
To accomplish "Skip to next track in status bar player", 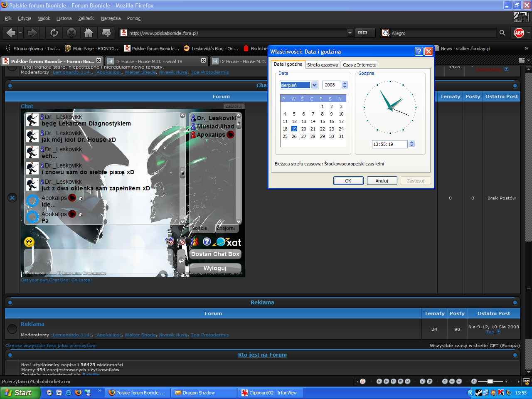I will [407, 381].
